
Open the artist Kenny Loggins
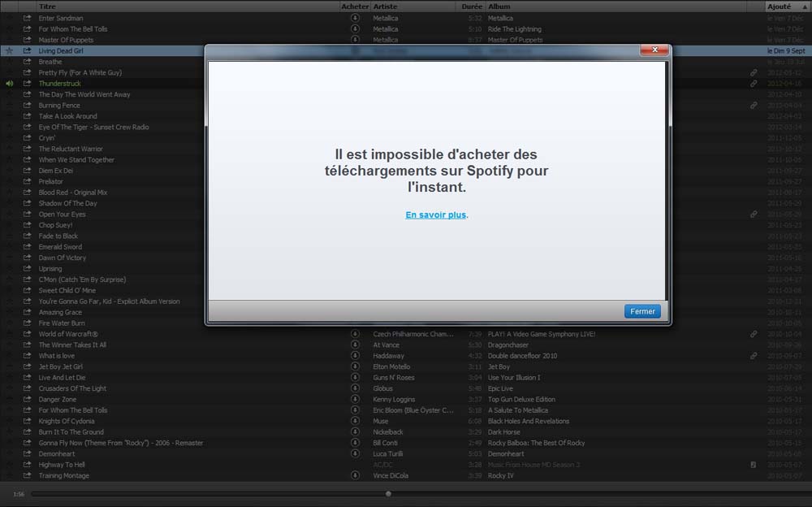pyautogui.click(x=394, y=399)
